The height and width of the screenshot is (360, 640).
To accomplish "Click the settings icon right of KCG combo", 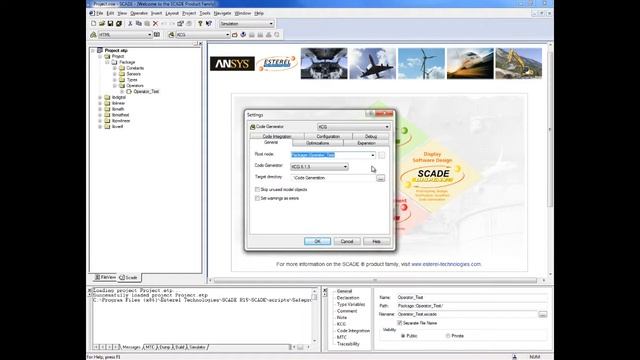I will [235, 35].
